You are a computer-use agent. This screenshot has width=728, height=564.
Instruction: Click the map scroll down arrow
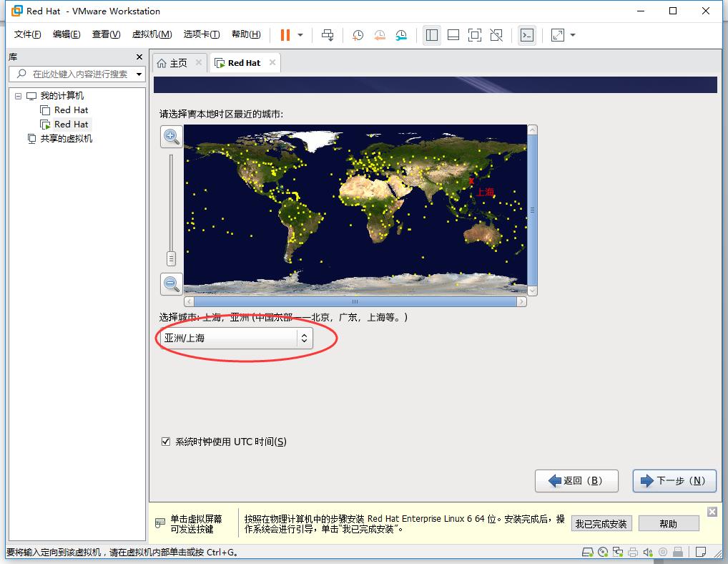533,291
